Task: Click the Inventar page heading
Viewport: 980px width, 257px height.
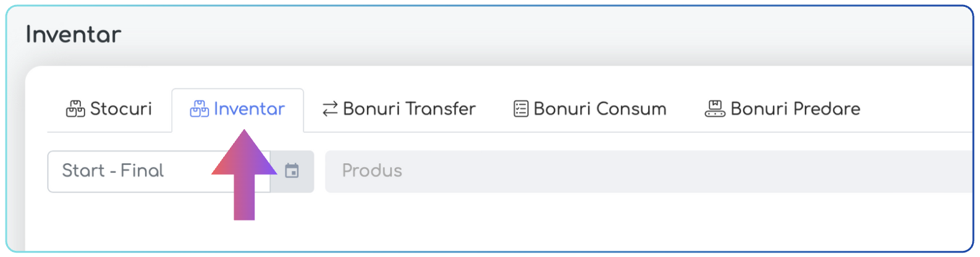Action: [x=74, y=35]
